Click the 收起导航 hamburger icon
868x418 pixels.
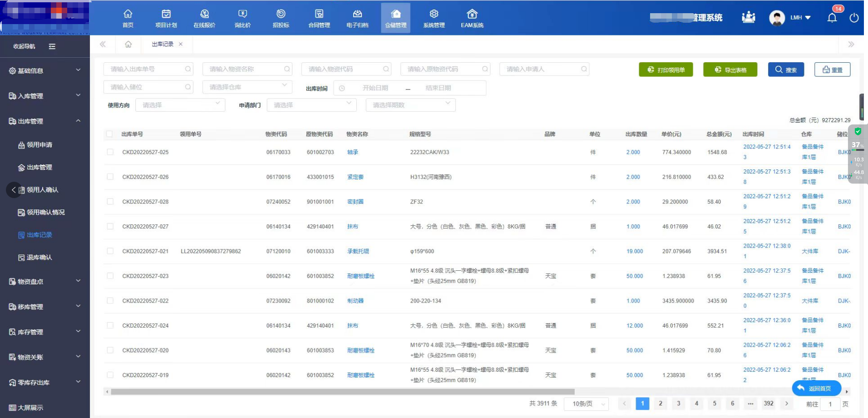tap(52, 46)
